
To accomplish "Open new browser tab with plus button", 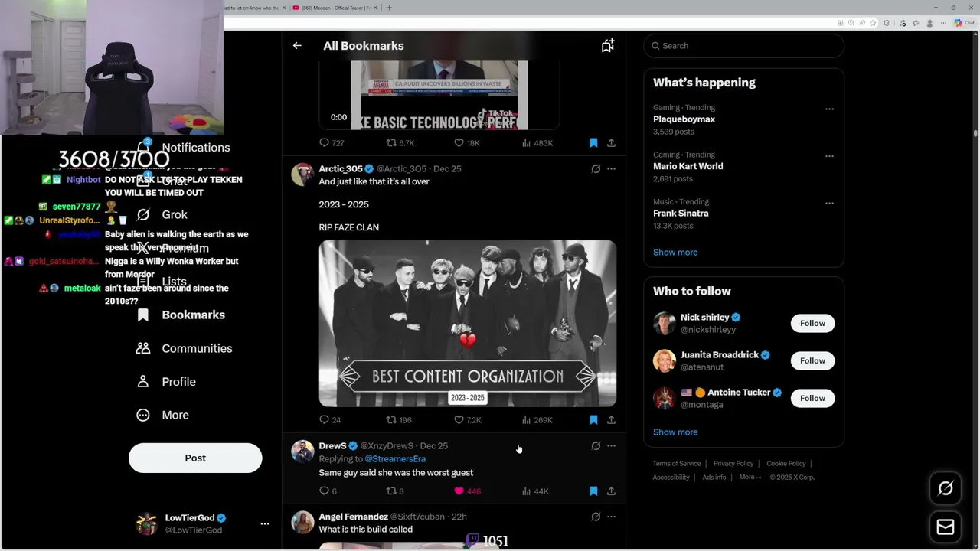I will [389, 8].
